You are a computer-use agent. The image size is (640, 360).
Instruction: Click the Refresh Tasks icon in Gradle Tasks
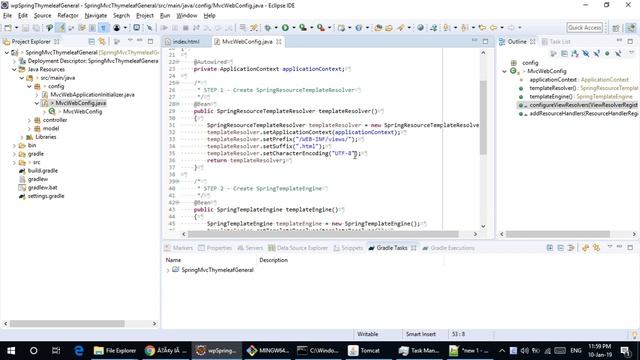click(585, 248)
